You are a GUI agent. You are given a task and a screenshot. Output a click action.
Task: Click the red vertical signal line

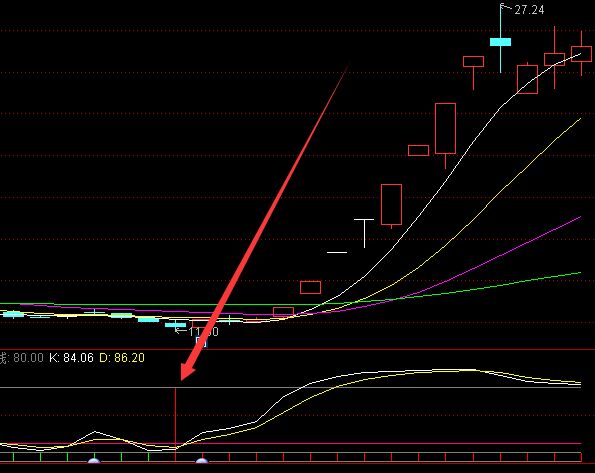pos(175,424)
